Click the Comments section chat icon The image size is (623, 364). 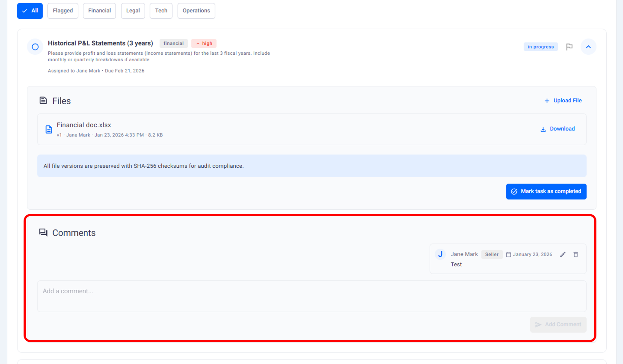[43, 233]
